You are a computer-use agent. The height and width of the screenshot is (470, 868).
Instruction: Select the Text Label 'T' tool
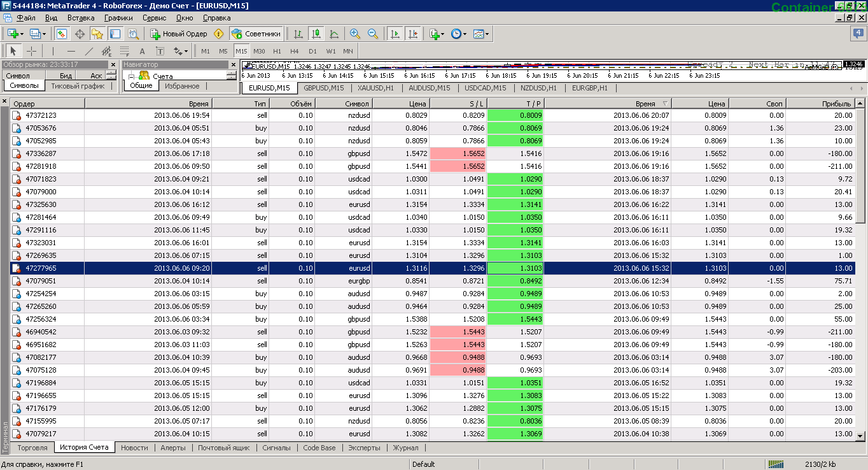coord(160,51)
